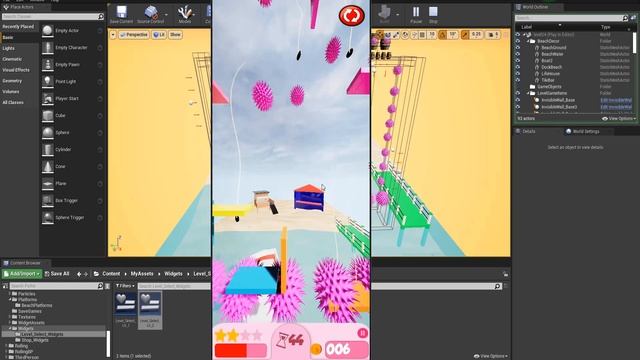Open the viewport options dropdown arrow
Viewport: 640px width, 360px height.
point(113,35)
